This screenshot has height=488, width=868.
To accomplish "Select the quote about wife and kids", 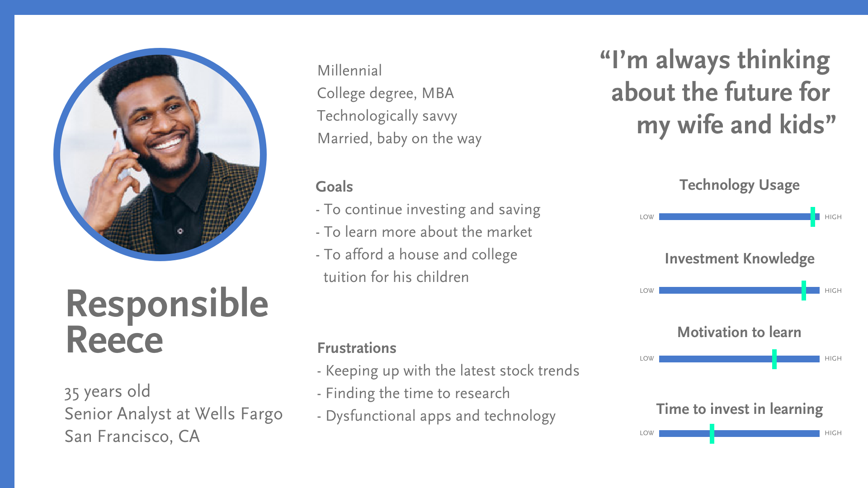I will (x=718, y=93).
